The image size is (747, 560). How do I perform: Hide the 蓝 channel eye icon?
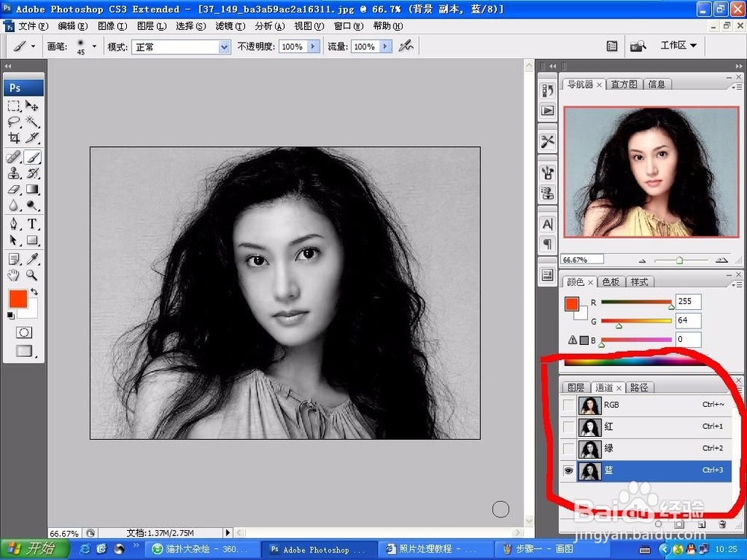568,470
